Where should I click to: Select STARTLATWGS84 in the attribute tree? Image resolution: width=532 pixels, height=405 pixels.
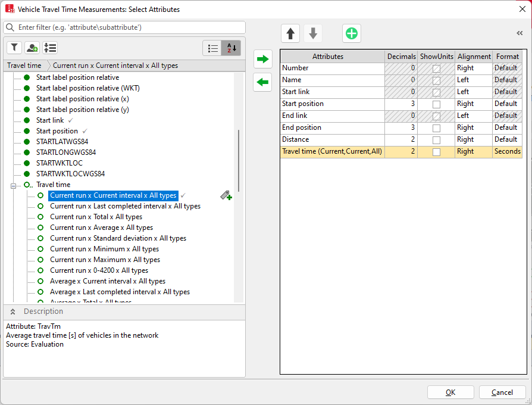[62, 142]
